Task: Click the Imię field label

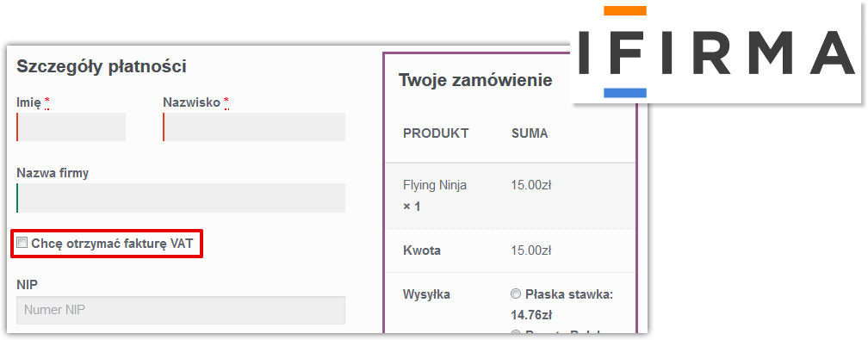Action: 28,103
